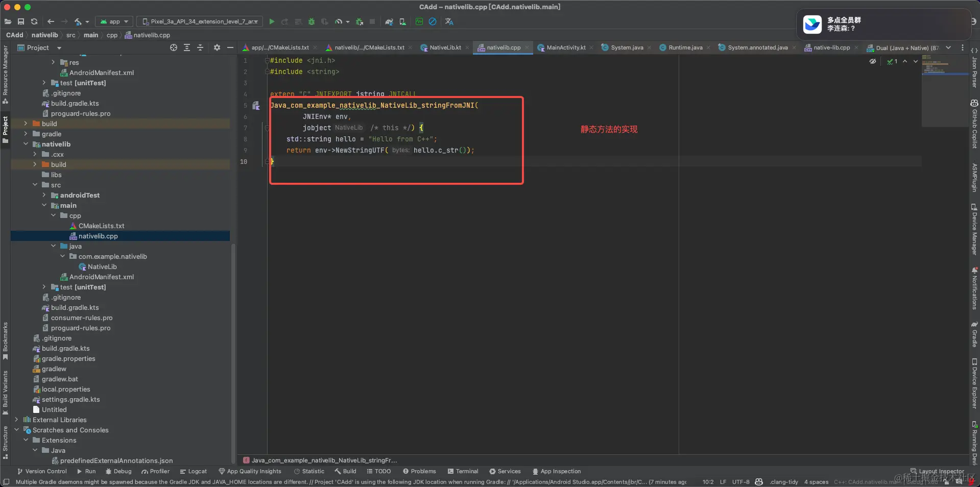The width and height of the screenshot is (980, 487).
Task: Close the nativelib.cpp editor tab
Action: [527, 47]
